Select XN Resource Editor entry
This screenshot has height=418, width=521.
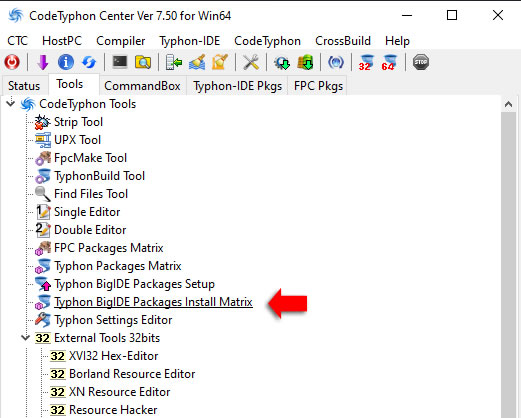pyautogui.click(x=120, y=392)
